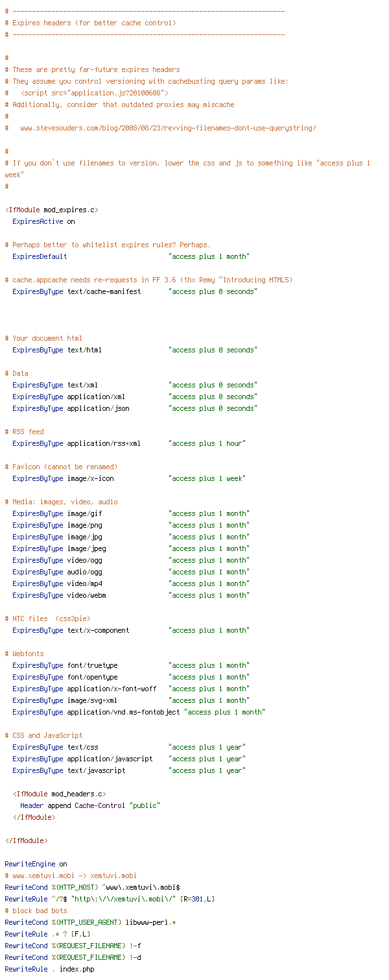Click the IfModule mod_headers.c opening tag
Viewport: 389px width, 980px height.
tap(59, 794)
